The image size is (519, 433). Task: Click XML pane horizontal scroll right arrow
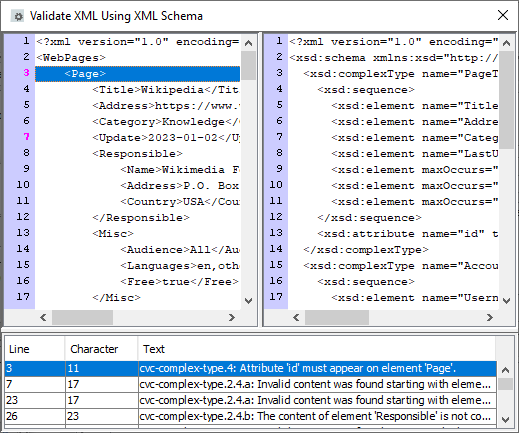(232, 317)
